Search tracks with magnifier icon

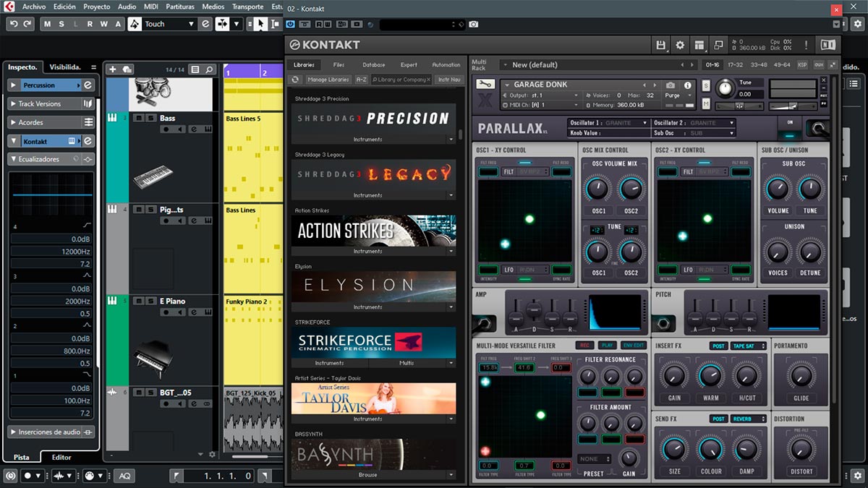(x=209, y=69)
